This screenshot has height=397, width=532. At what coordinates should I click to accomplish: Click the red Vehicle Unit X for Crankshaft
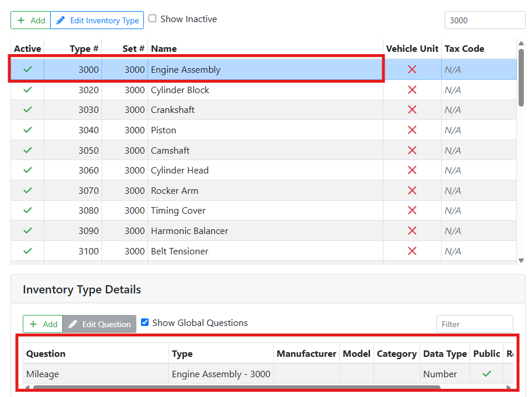(x=412, y=109)
